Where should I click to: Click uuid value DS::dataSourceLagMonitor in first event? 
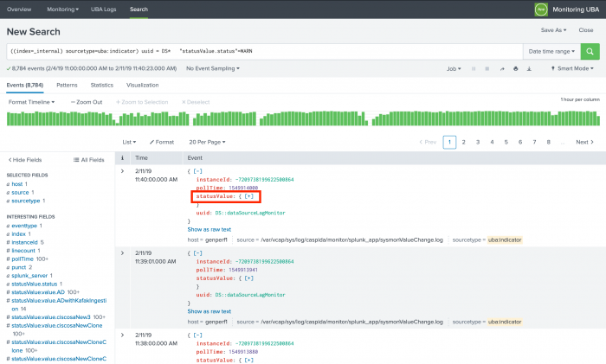[x=250, y=213]
